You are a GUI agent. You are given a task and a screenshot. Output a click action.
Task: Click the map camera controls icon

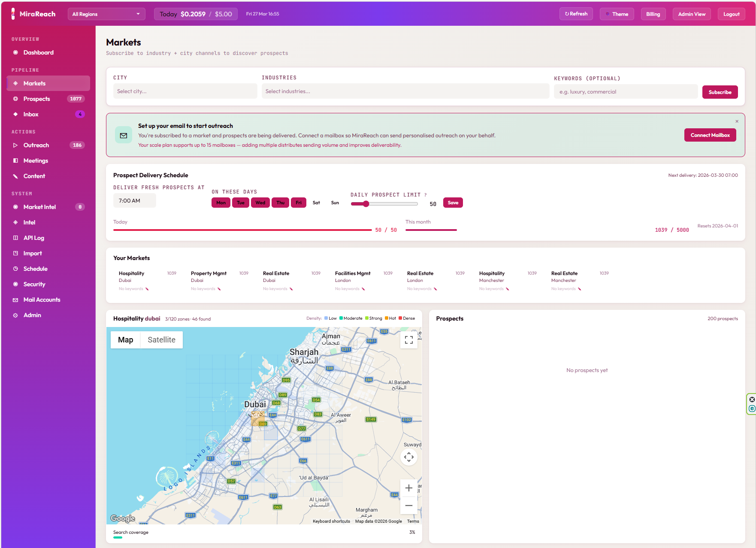[408, 457]
